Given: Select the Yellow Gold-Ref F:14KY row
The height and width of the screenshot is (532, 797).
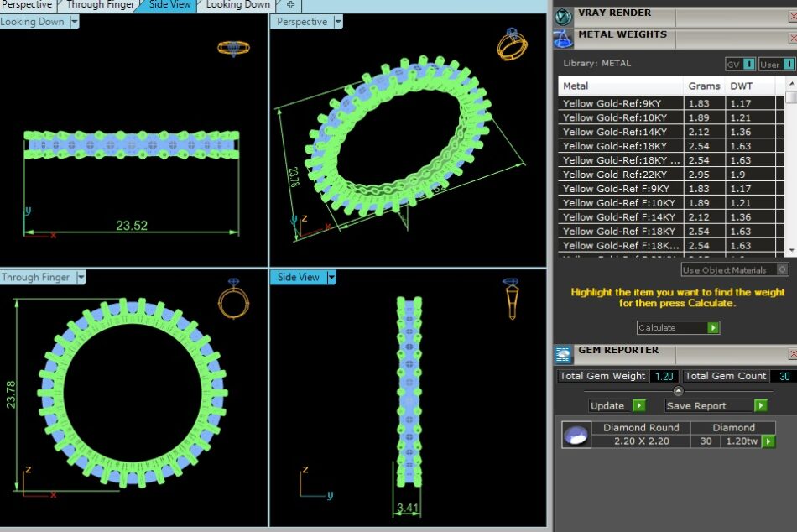Looking at the screenshot, I should point(671,217).
